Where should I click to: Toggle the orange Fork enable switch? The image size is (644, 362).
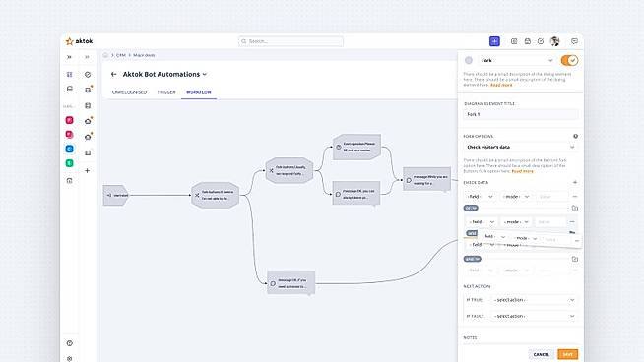pyautogui.click(x=570, y=60)
